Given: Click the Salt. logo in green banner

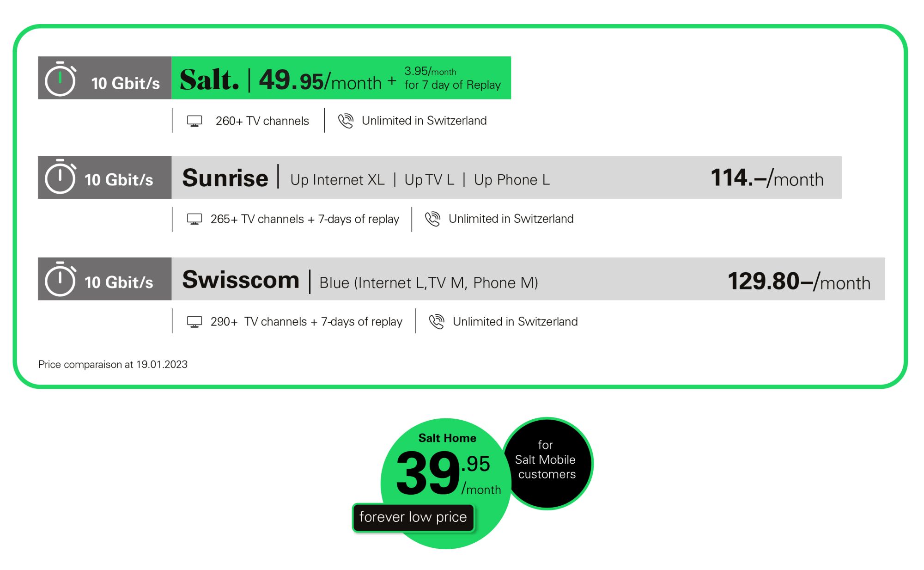Looking at the screenshot, I should [x=209, y=80].
